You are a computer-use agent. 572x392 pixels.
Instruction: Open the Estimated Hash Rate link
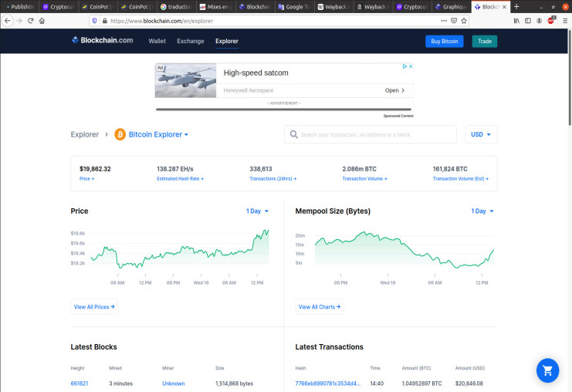click(180, 179)
